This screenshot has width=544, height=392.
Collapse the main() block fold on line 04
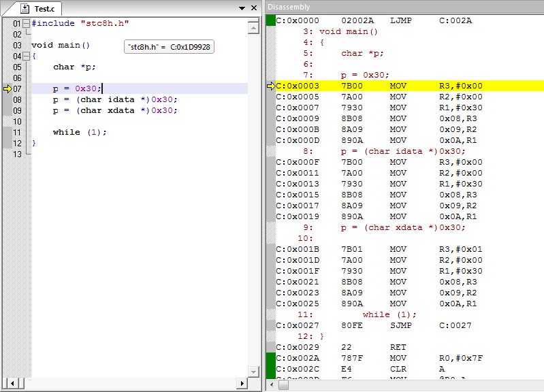(x=26, y=56)
